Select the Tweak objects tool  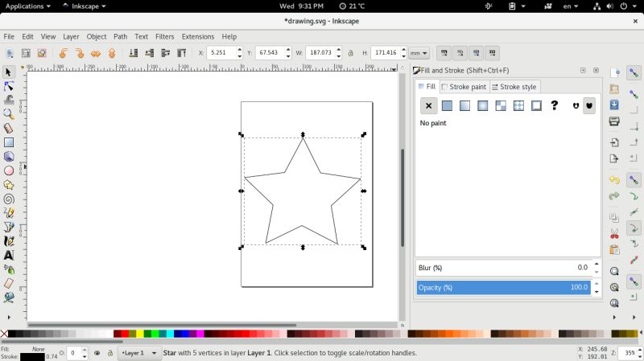(x=8, y=100)
